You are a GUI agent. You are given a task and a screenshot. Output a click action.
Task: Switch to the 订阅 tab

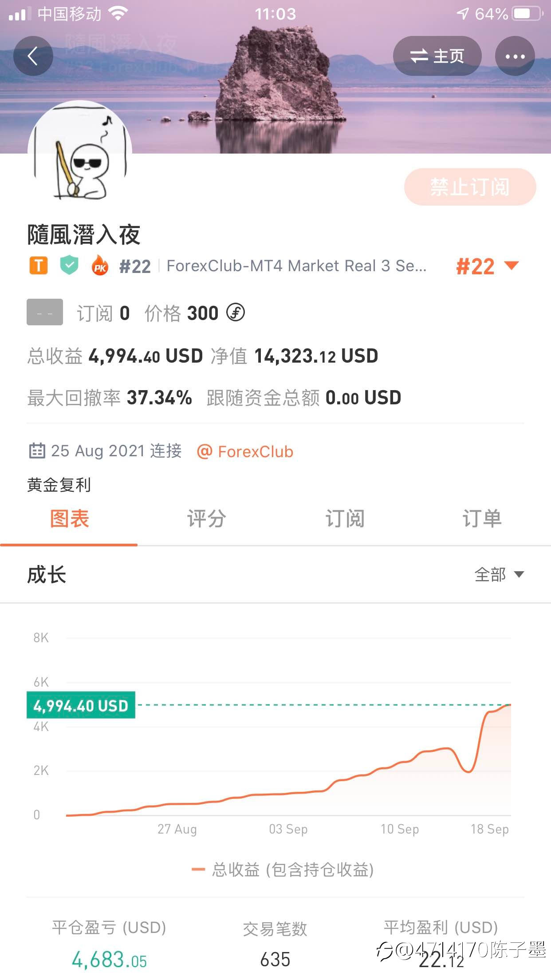[344, 518]
